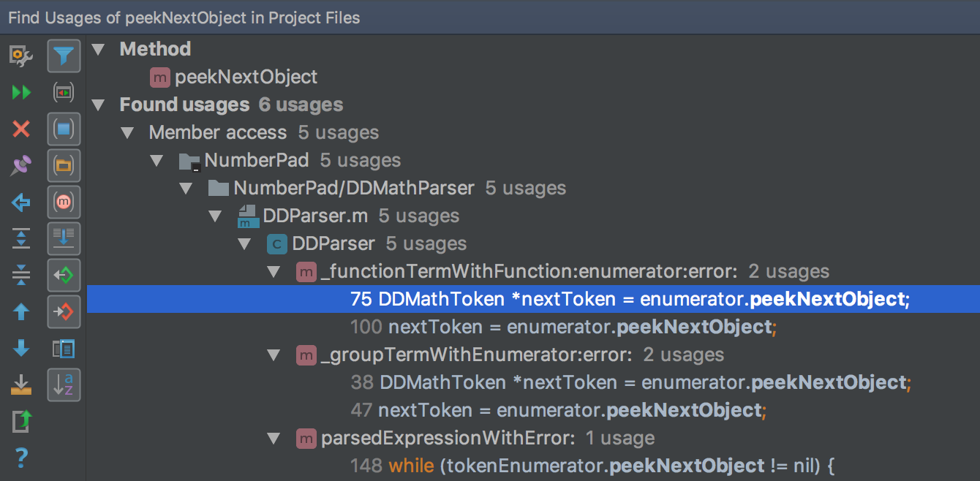Toggle show read access usages
This screenshot has height=481, width=980.
tap(64, 276)
